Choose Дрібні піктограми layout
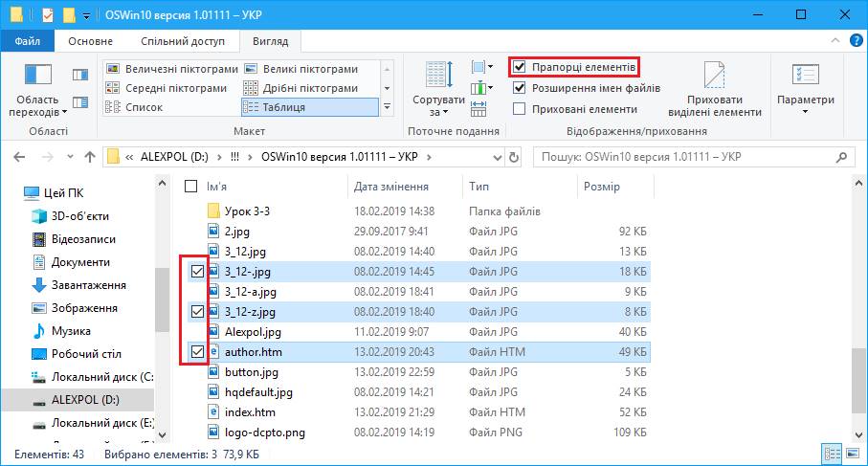This screenshot has height=466, width=868. click(301, 88)
